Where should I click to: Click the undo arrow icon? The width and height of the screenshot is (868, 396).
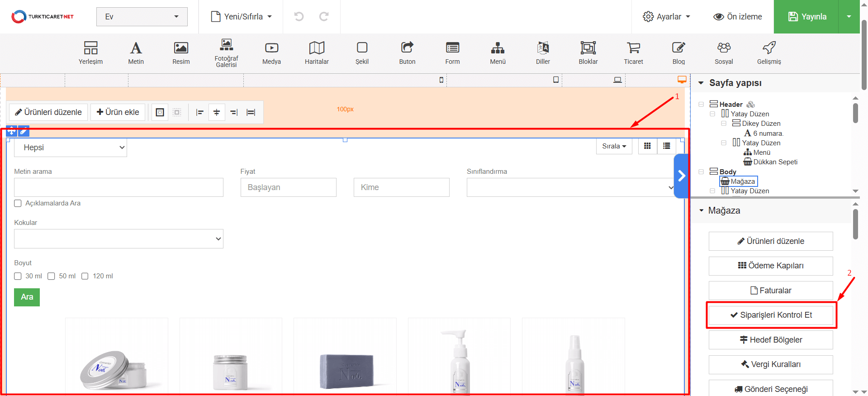(299, 17)
